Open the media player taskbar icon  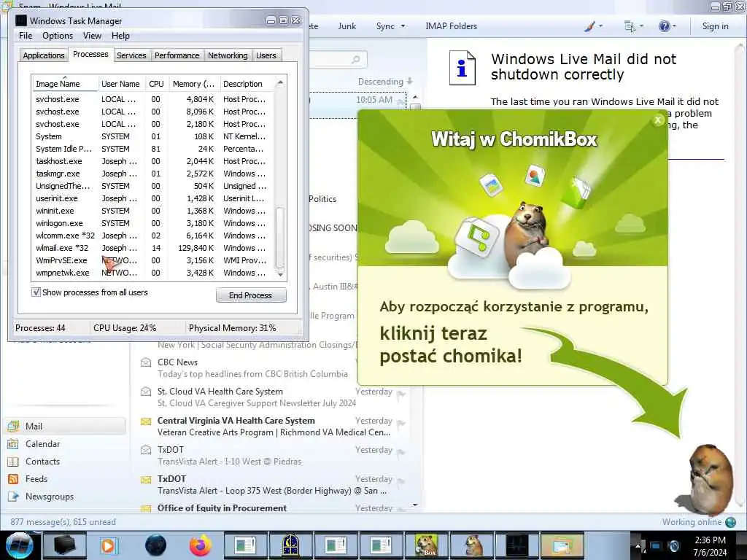coord(109,545)
